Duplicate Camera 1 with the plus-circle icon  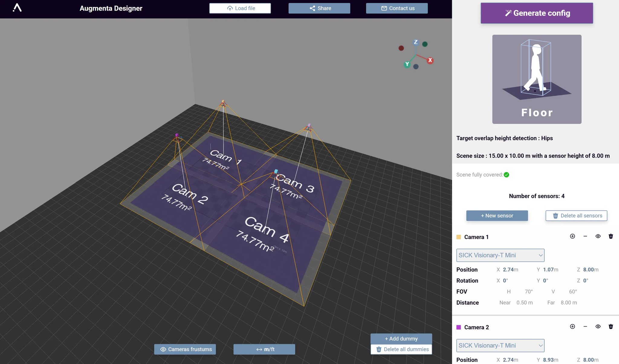tap(572, 236)
